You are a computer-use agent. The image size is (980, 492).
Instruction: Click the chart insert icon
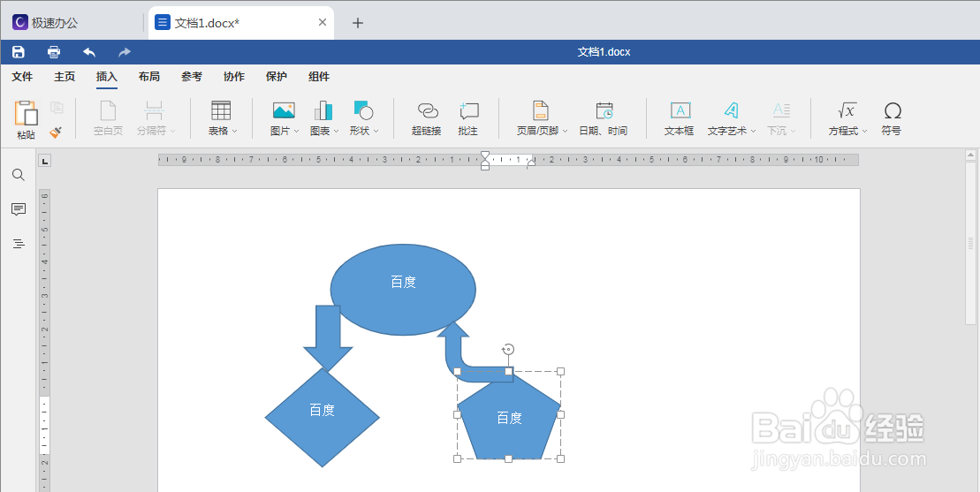point(323,110)
